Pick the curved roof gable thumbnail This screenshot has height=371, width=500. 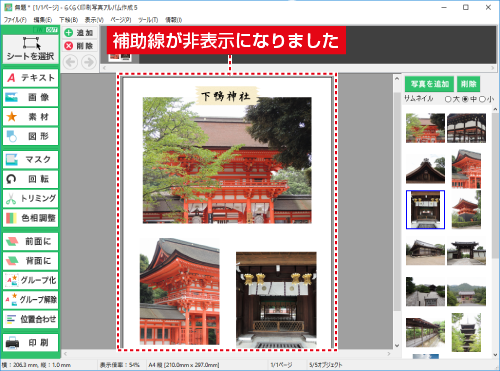click(425, 169)
